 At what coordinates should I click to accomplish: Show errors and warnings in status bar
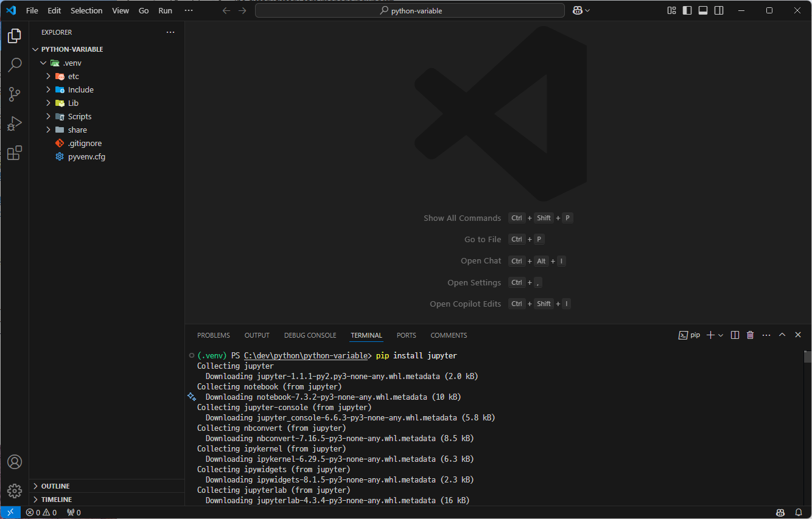coord(41,512)
